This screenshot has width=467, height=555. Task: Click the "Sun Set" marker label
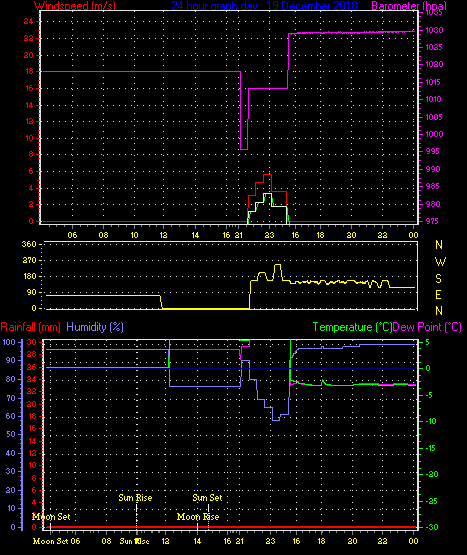tap(207, 498)
